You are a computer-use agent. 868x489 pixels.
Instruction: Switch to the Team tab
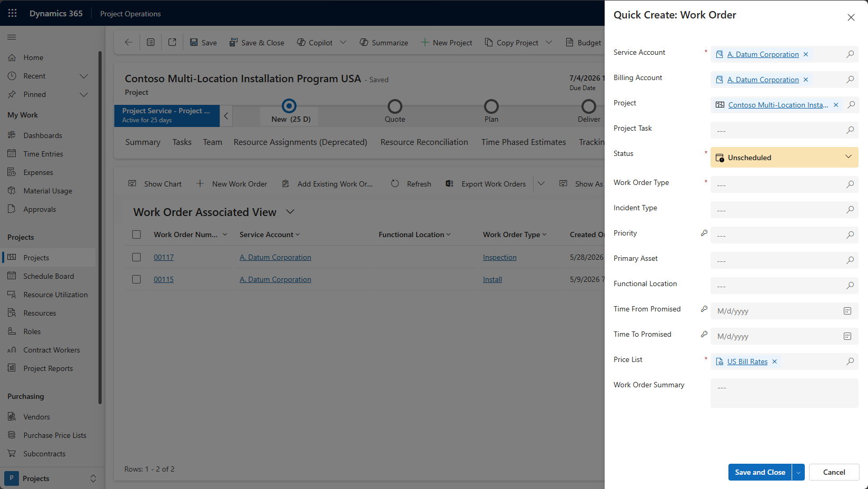(x=213, y=142)
